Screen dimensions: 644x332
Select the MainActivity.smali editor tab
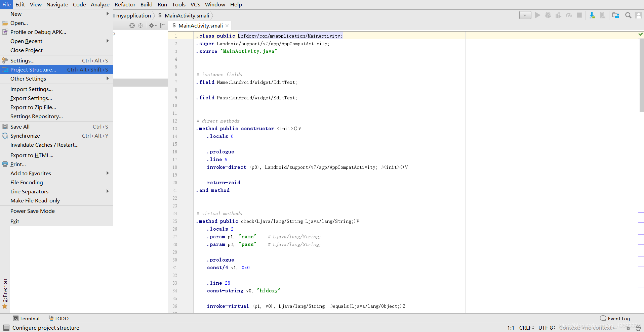(200, 26)
